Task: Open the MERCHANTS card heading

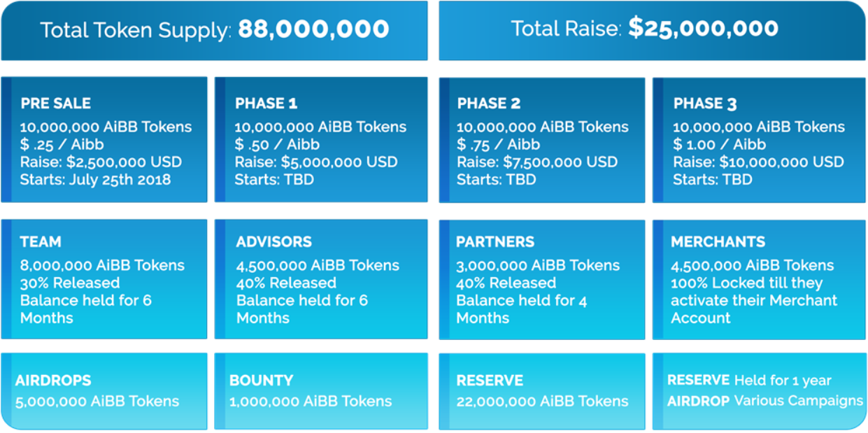Action: [x=718, y=242]
